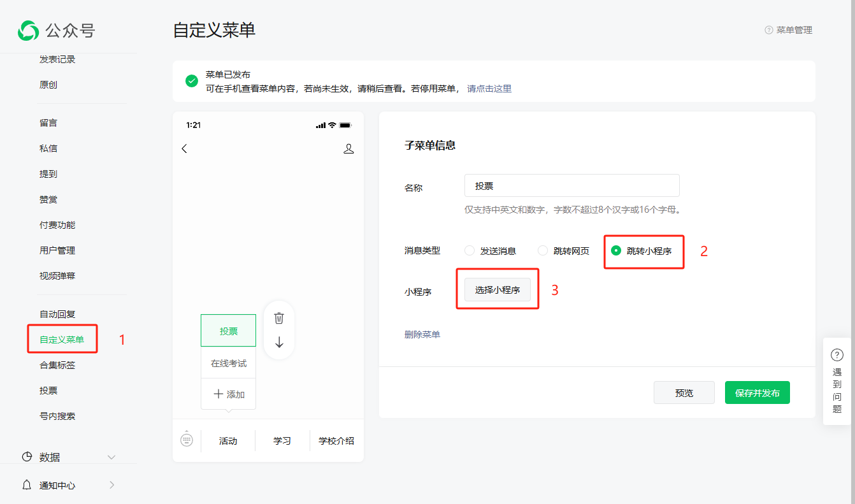Select the 活动 menu in phone preview
This screenshot has height=504, width=855.
click(228, 440)
